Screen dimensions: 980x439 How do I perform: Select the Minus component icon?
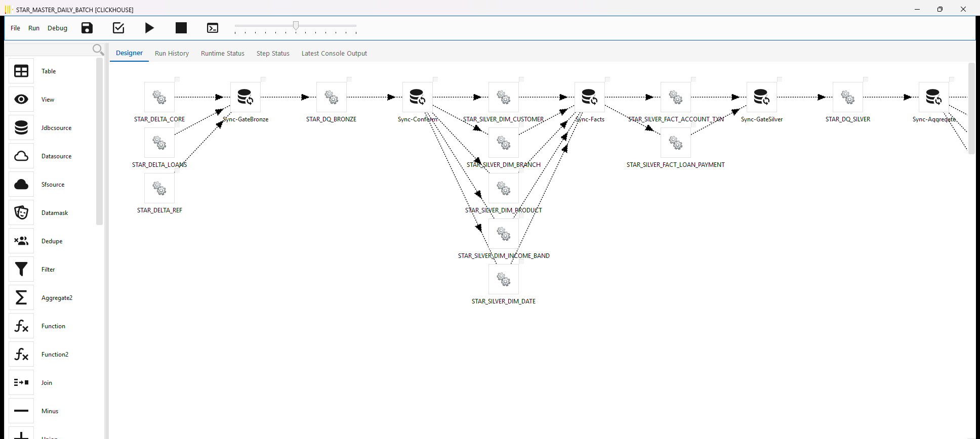click(x=21, y=411)
